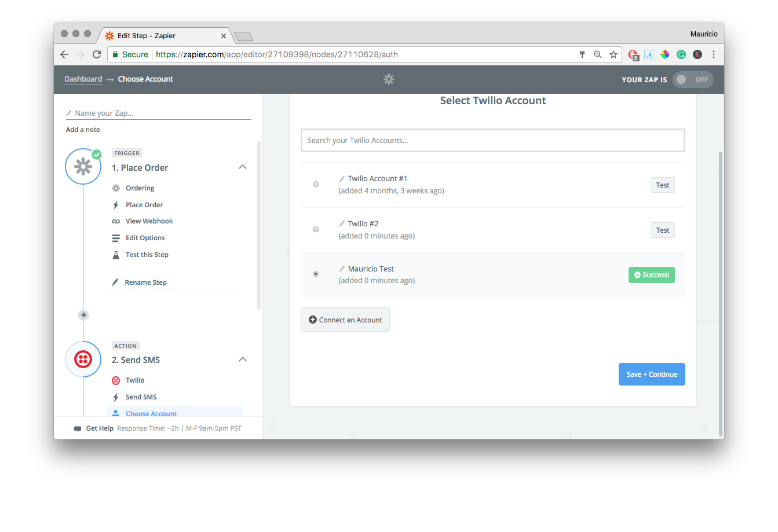
Task: Click Add a note
Action: point(83,130)
